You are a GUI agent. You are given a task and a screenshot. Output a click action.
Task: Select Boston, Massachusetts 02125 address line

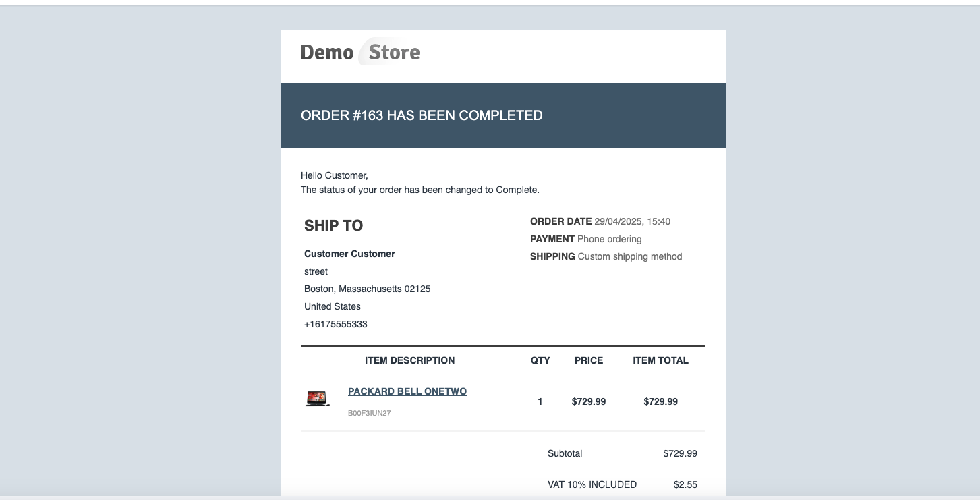(x=368, y=289)
